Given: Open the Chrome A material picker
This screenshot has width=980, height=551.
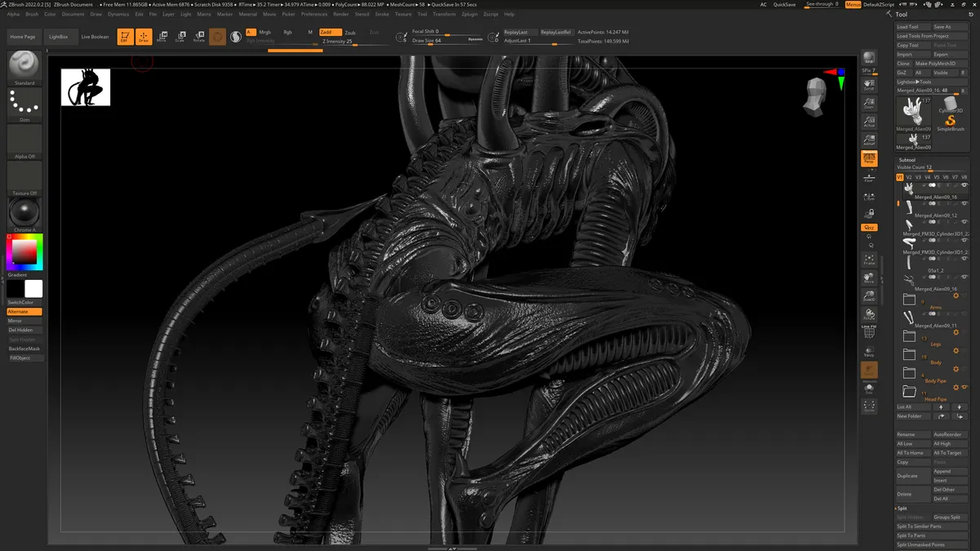Looking at the screenshot, I should [x=24, y=215].
